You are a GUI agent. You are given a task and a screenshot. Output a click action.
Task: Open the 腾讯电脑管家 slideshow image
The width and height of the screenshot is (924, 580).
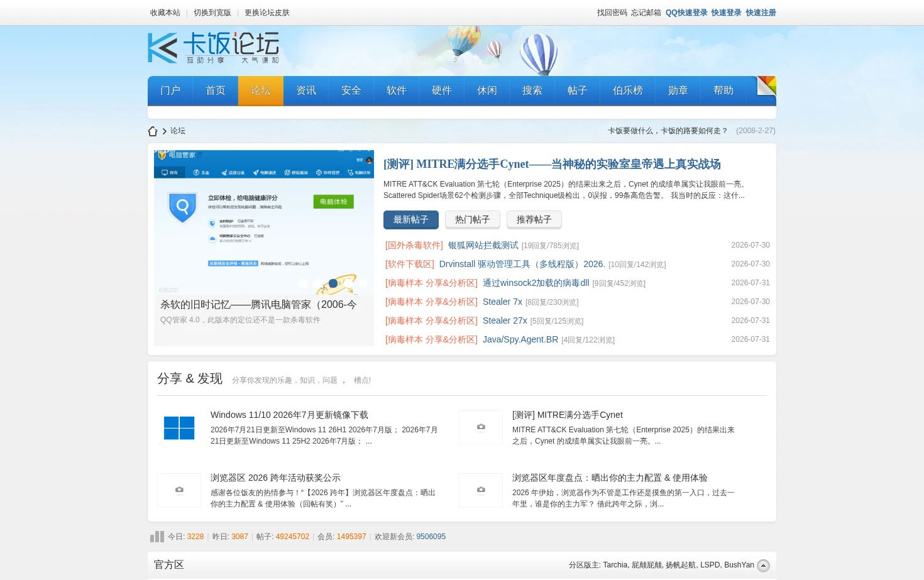[264, 222]
